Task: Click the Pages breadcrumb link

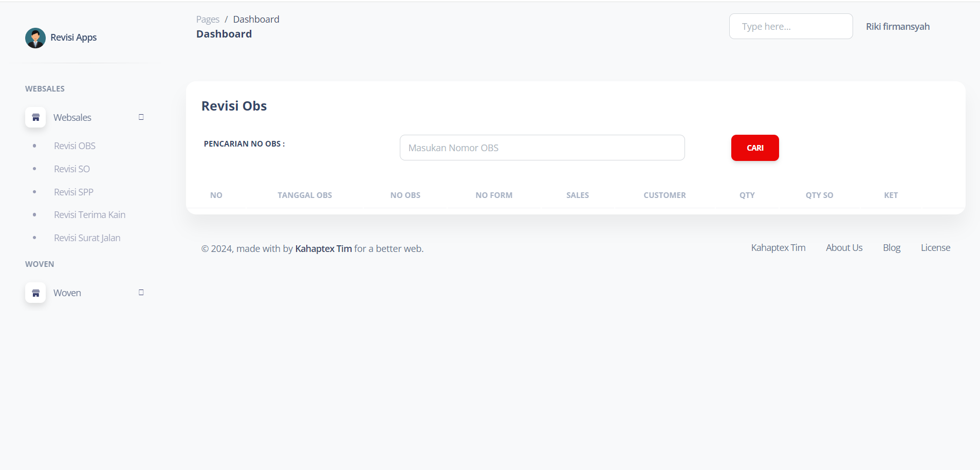Action: point(208,20)
